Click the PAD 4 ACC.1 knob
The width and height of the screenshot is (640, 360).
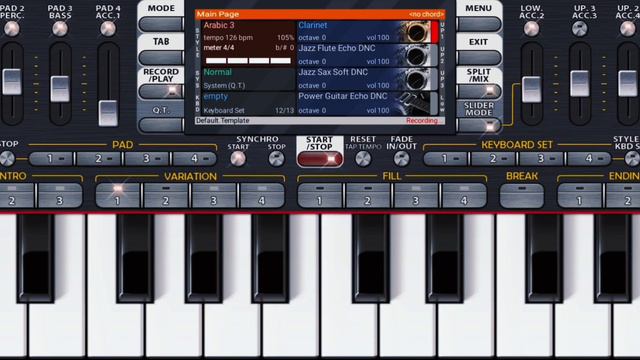click(x=108, y=29)
